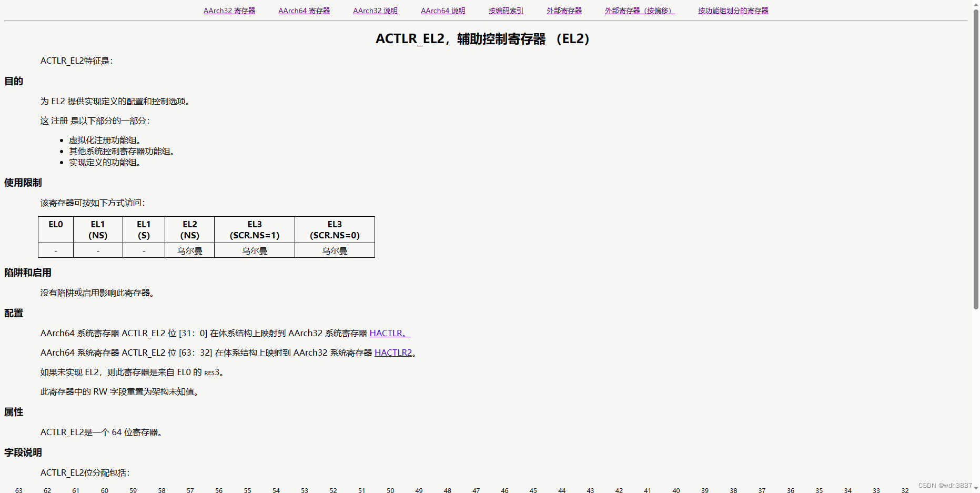Click the 乌尔曼 cell under EL2 (NS)
Screen dimensions: 980x493
click(190, 250)
